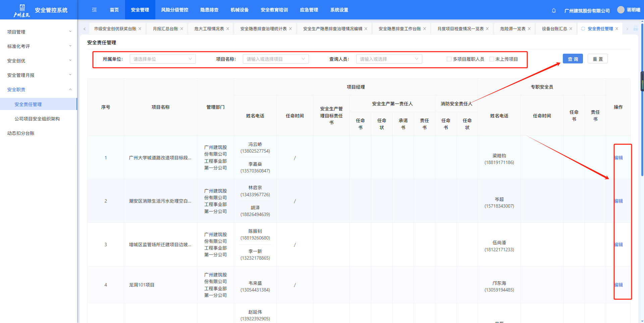Close the 危险源一览表 tab

pyautogui.click(x=529, y=29)
